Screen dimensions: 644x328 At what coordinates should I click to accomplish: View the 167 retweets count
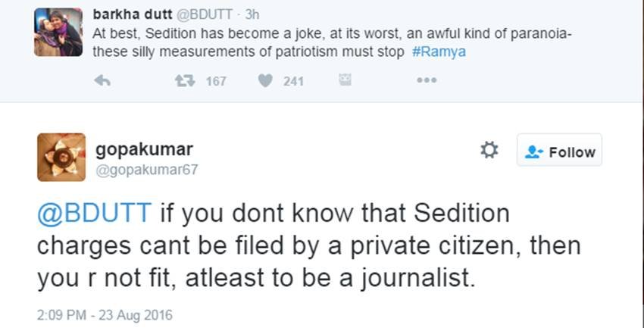(x=216, y=81)
